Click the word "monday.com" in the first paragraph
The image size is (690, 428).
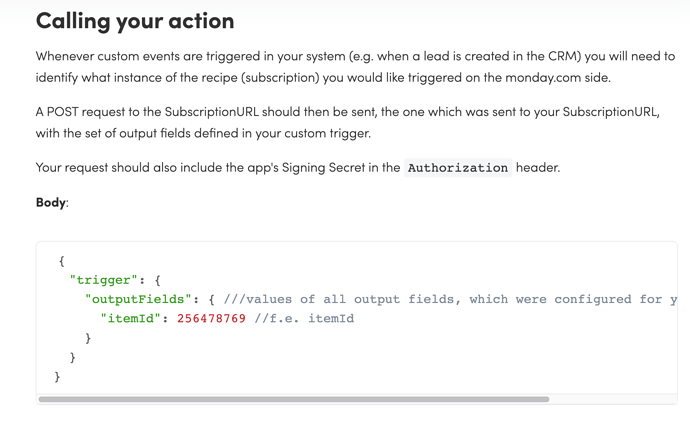point(523,78)
